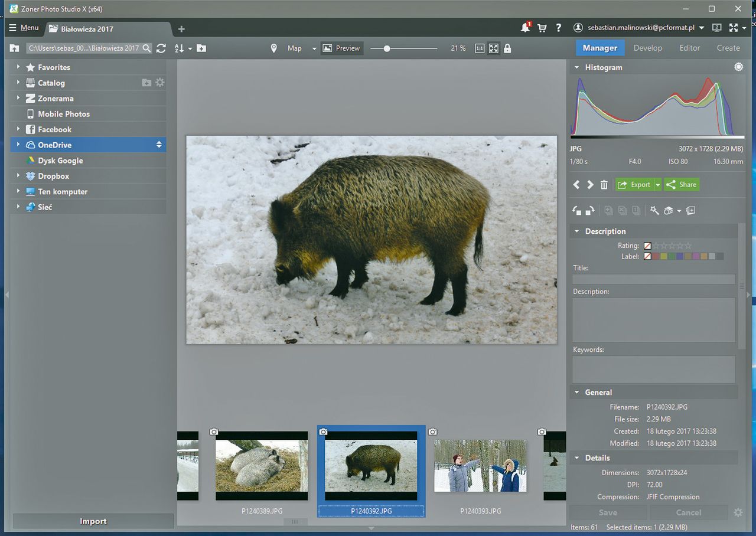Switch to the Manager tab
The image size is (756, 536).
coord(599,48)
